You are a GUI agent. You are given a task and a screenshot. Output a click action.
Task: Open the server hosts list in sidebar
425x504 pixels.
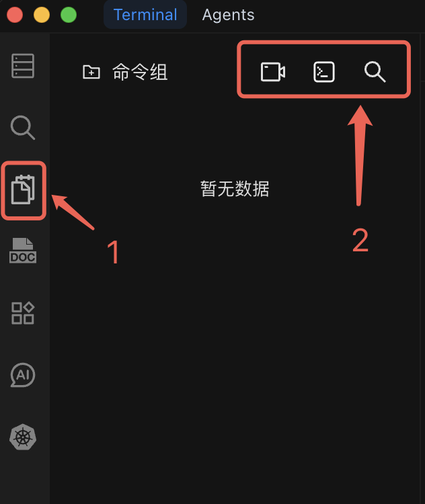click(23, 66)
